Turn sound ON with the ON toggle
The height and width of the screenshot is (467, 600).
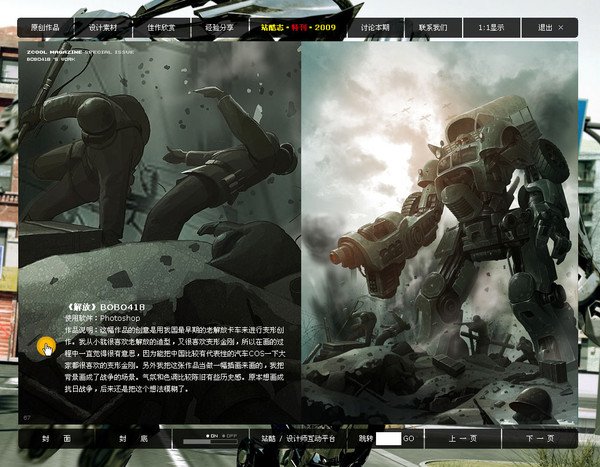(x=212, y=436)
